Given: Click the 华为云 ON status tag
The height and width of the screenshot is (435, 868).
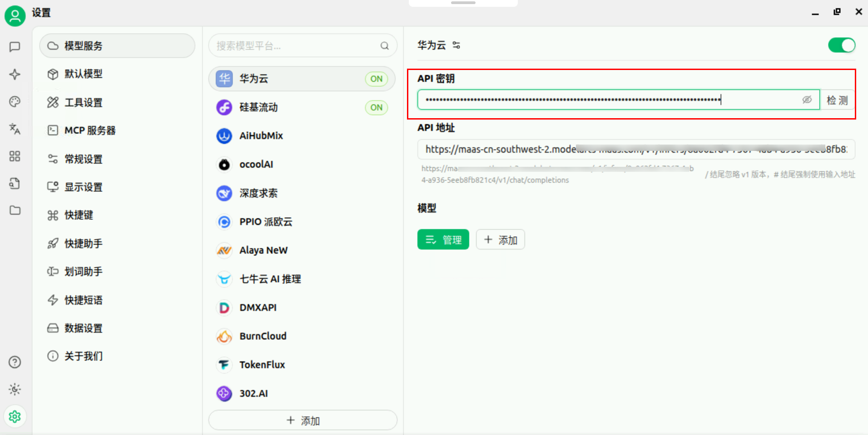Looking at the screenshot, I should tap(377, 79).
